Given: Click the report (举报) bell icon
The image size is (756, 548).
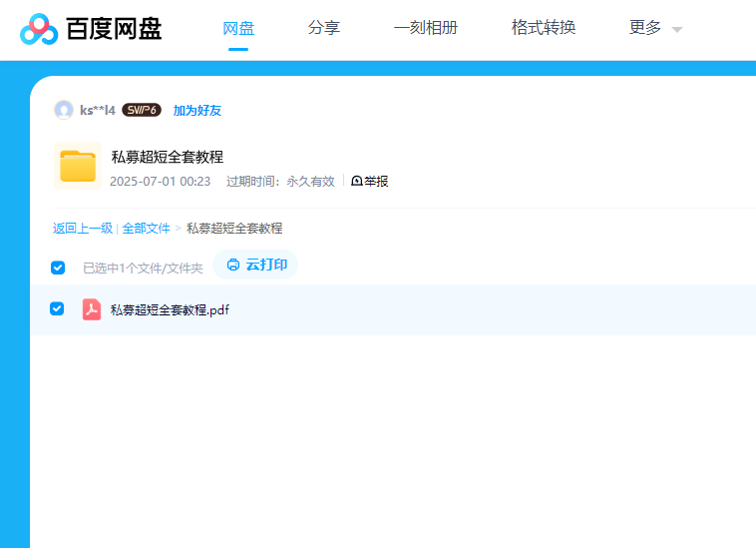Looking at the screenshot, I should (x=357, y=181).
